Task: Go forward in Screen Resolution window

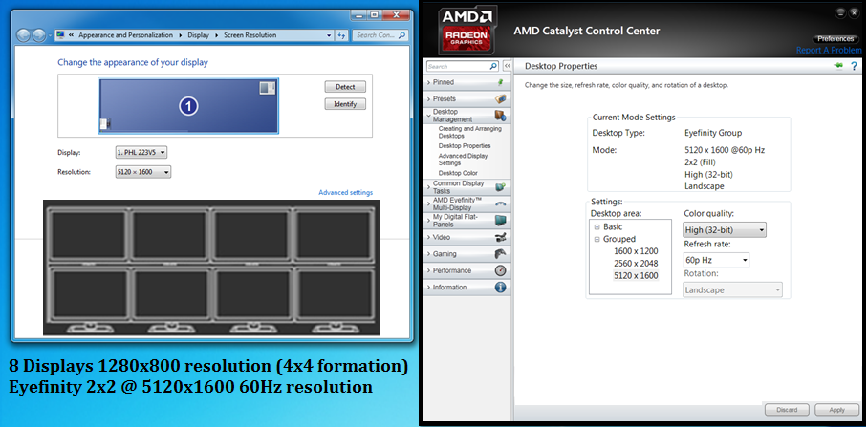Action: pyautogui.click(x=38, y=35)
